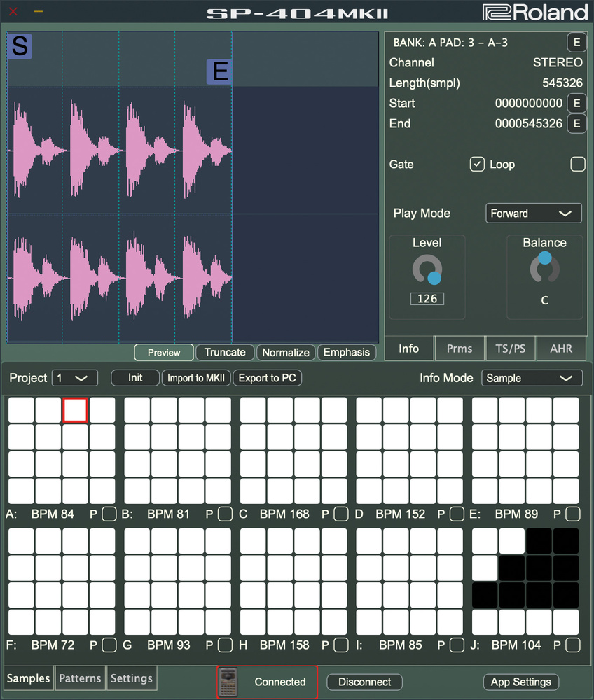Click the BPM 104 label of bank J
The width and height of the screenshot is (594, 700).
tap(516, 645)
